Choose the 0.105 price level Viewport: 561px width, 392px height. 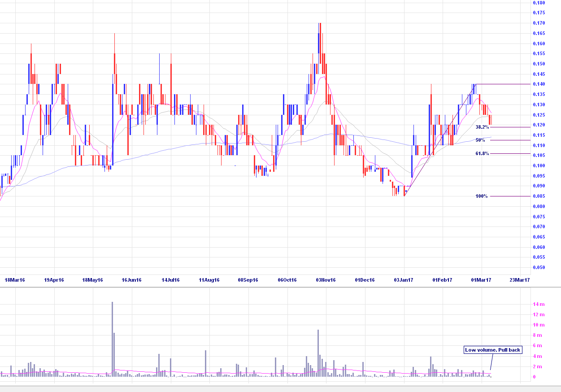pos(539,155)
